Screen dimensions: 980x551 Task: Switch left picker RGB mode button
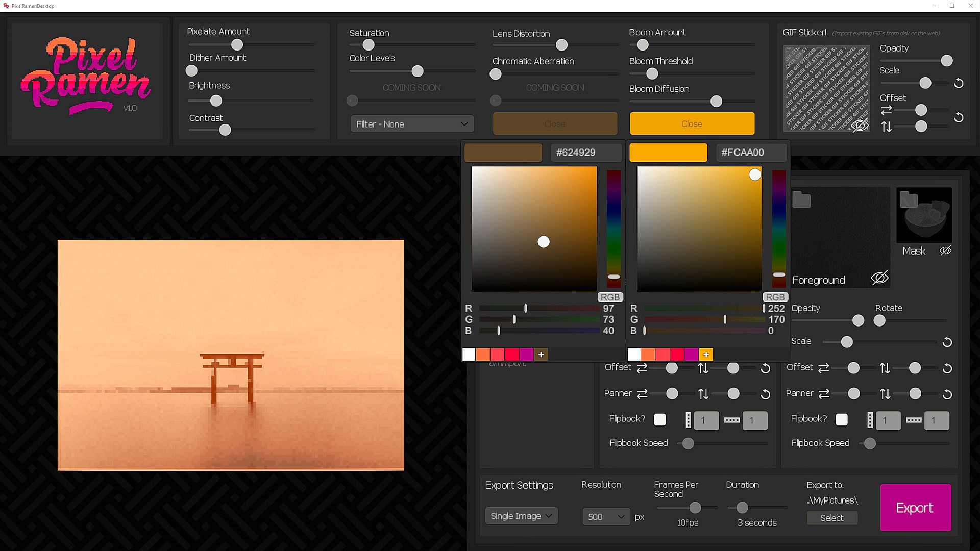coord(610,297)
